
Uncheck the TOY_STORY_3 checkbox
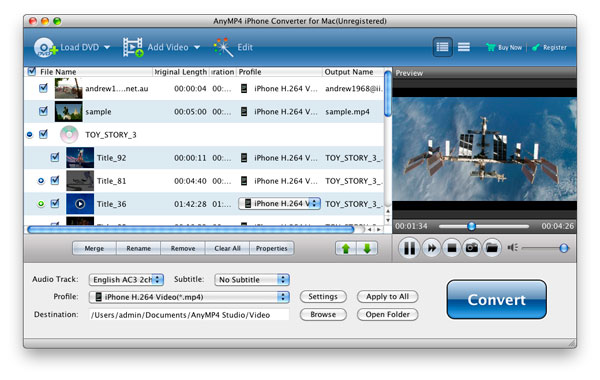coord(43,134)
